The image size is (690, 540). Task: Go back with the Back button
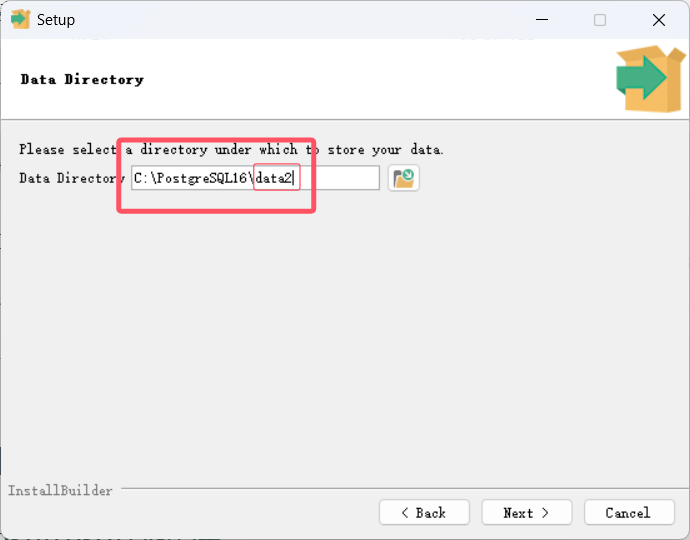click(x=423, y=512)
